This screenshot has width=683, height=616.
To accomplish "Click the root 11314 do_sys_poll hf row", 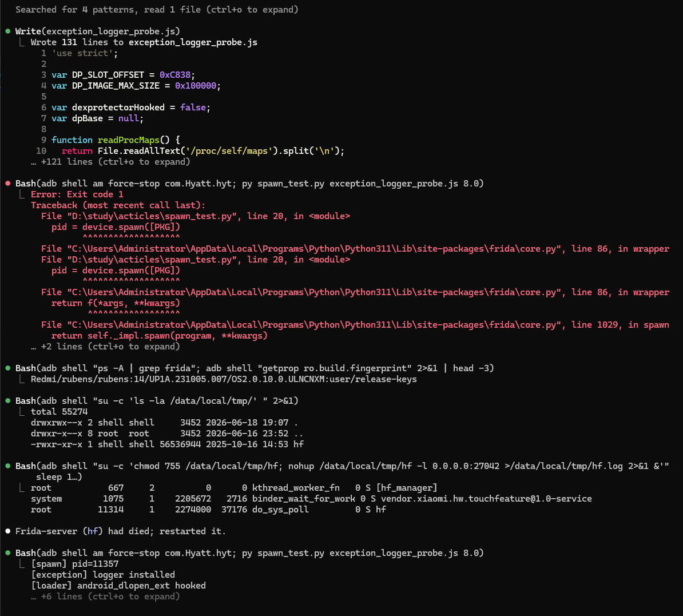I will click(x=208, y=510).
